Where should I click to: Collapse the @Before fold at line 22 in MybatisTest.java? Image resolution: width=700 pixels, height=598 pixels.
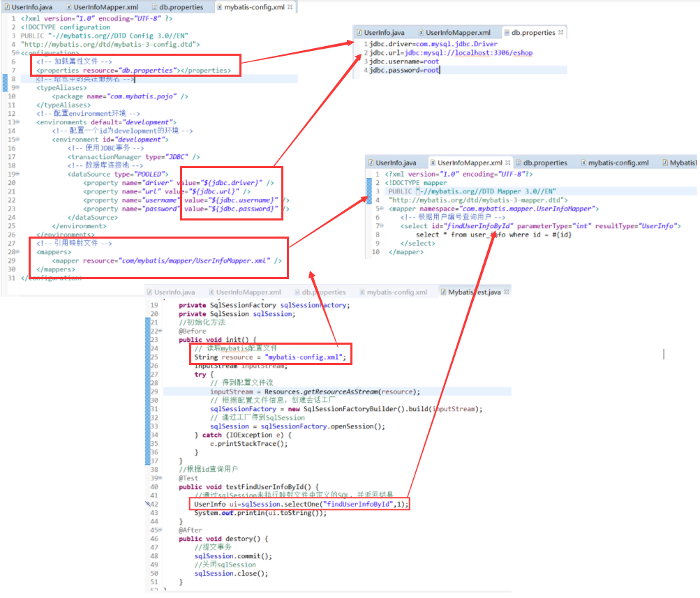click(x=161, y=331)
